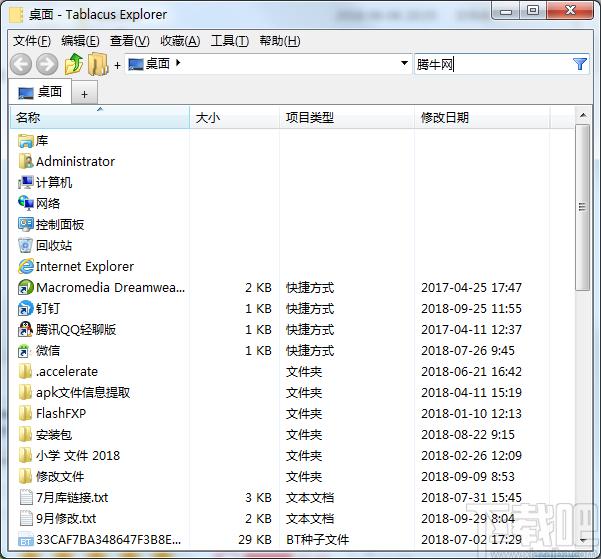Select the .accelerate folder icon

point(25,371)
